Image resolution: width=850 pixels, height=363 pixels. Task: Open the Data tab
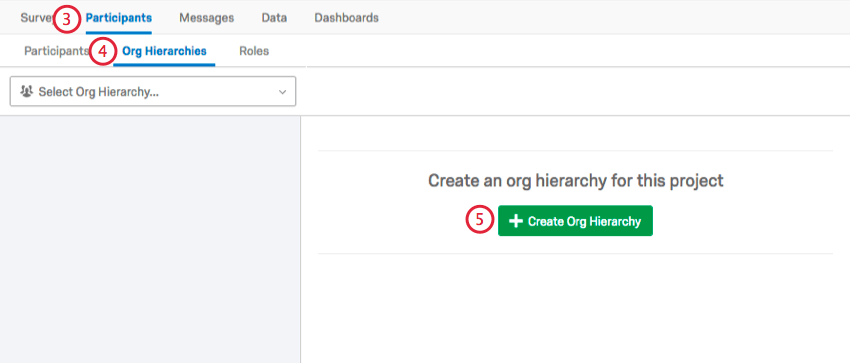[x=274, y=18]
